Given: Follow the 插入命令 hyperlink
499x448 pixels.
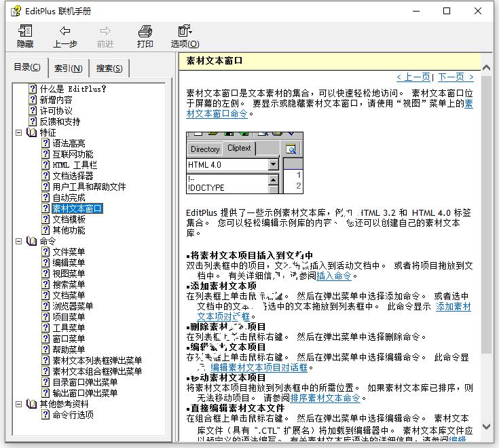Looking at the screenshot, I should tap(333, 276).
